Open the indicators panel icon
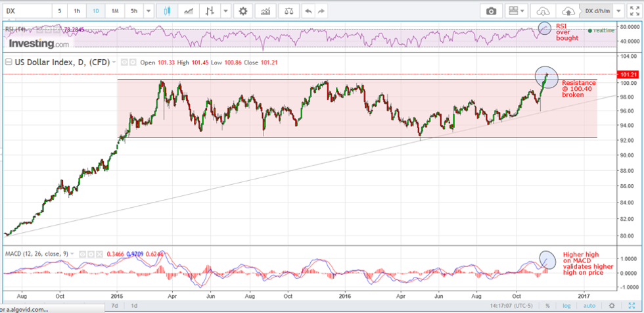 (x=266, y=11)
